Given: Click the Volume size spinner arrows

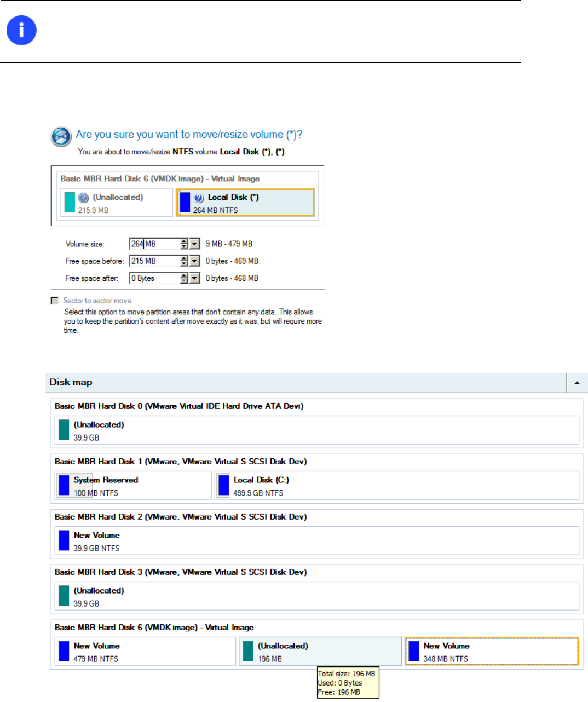Looking at the screenshot, I should point(184,244).
